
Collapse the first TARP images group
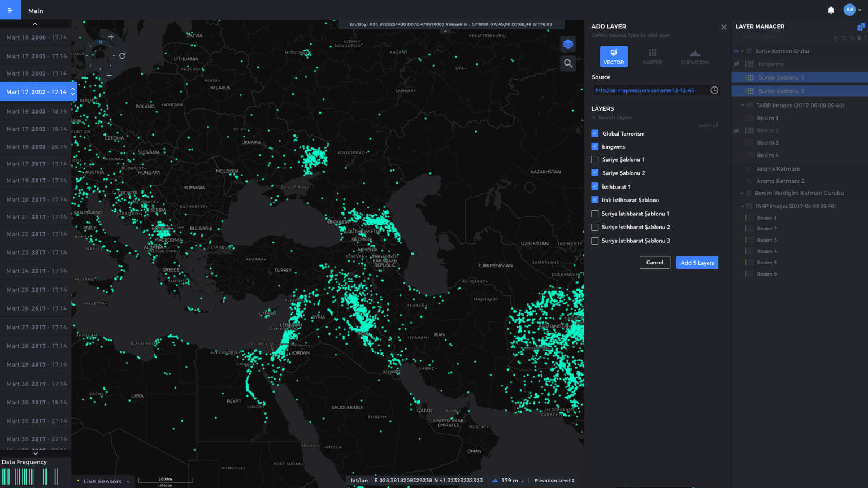[x=743, y=106]
